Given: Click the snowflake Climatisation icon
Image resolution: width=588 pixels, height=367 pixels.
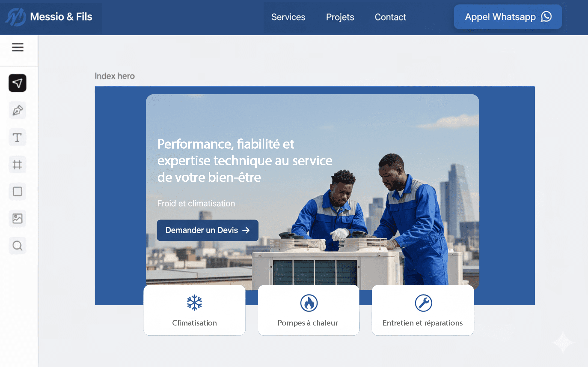Looking at the screenshot, I should pos(194,303).
